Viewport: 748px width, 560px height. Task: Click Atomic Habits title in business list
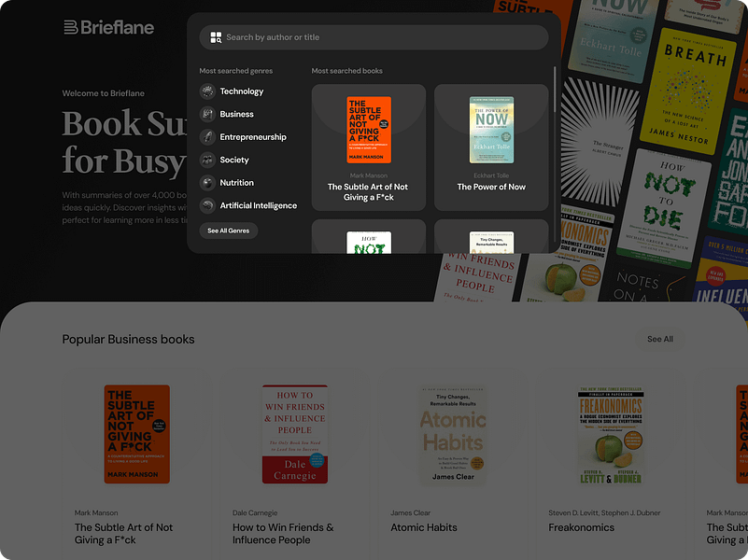click(x=424, y=527)
